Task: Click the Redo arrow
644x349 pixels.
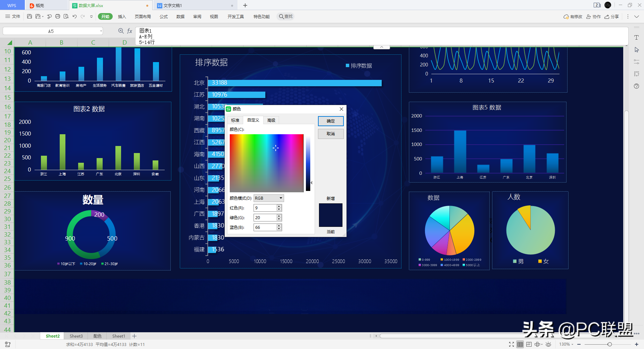Action: tap(83, 16)
